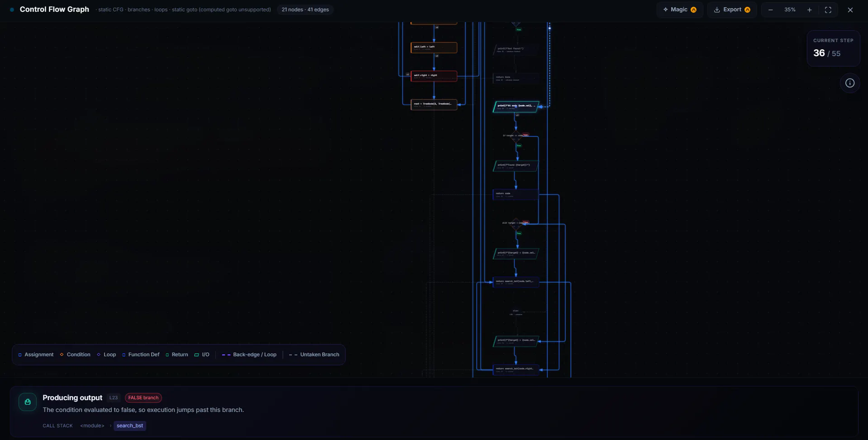Select the highlighted 'print(f"At node' node
This screenshot has width=868, height=440.
(x=515, y=107)
